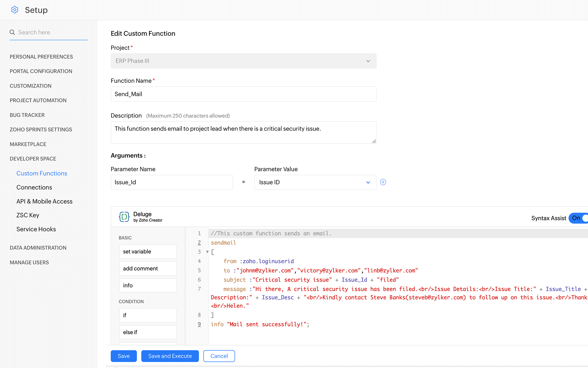
Task: Click the Save button
Action: point(124,356)
